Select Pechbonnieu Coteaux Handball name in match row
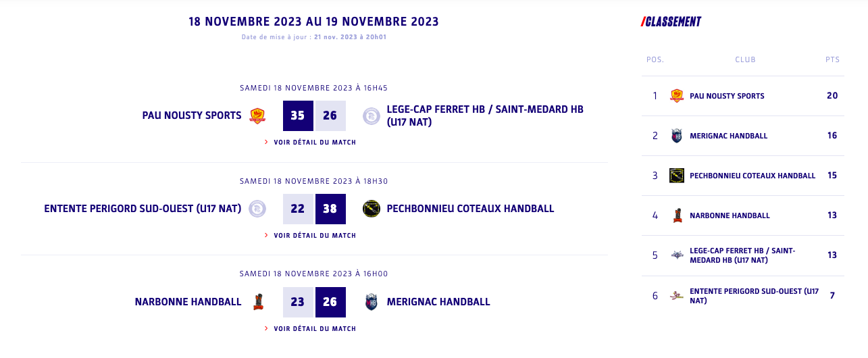Image resolution: width=868 pixels, height=358 pixels. (470, 209)
